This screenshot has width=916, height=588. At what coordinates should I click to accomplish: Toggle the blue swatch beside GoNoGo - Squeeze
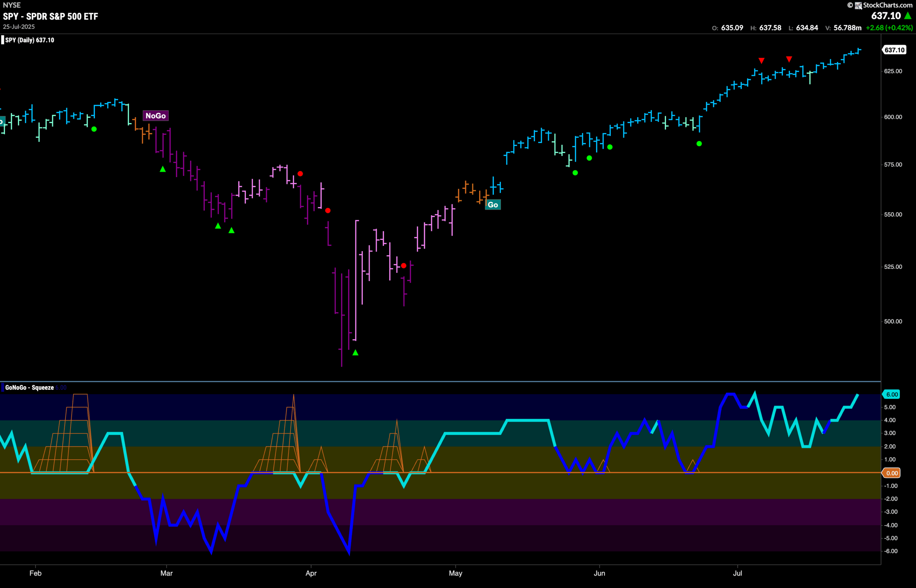[2, 387]
